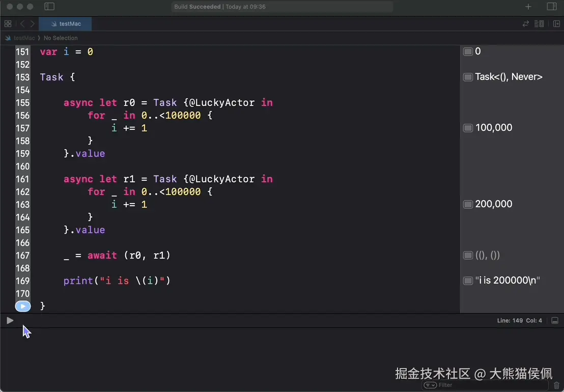The height and width of the screenshot is (392, 564).
Task: Show quick look for 200,000 result
Action: pyautogui.click(x=468, y=204)
